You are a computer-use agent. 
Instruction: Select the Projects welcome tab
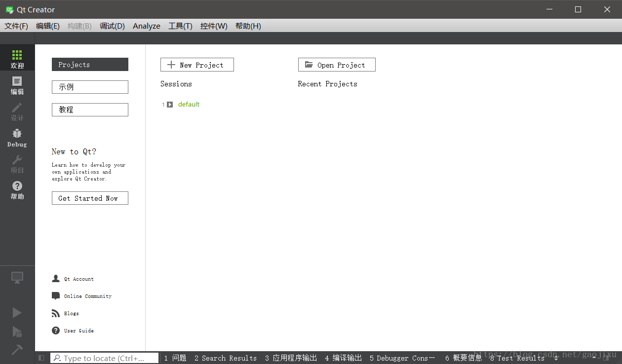pos(90,65)
